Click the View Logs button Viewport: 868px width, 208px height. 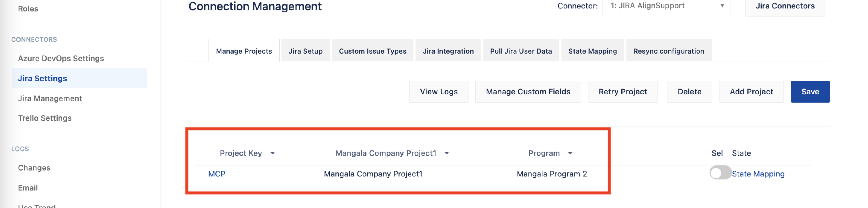pos(438,92)
